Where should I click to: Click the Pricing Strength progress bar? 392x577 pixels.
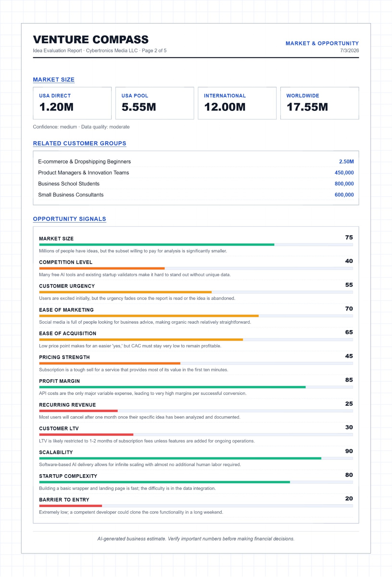[x=196, y=363]
